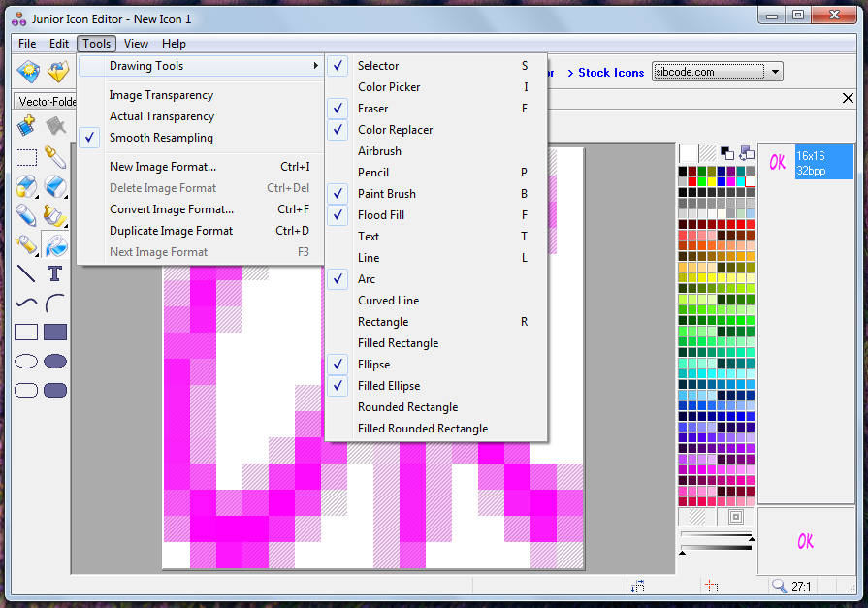Expand the Drawing Tools submenu entry
The image size is (868, 608).
[x=201, y=66]
